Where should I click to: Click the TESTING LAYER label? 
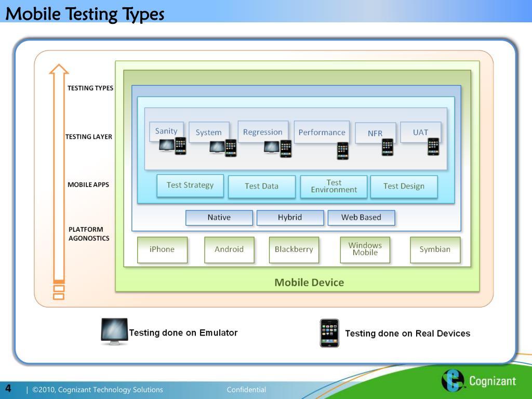pyautogui.click(x=88, y=137)
